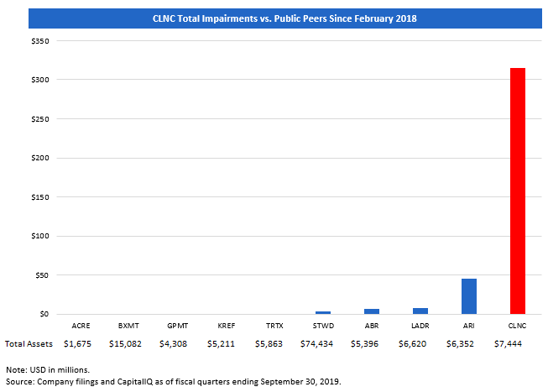This screenshot has width=548, height=392.
Task: Click the chart title banner
Action: 274,18
